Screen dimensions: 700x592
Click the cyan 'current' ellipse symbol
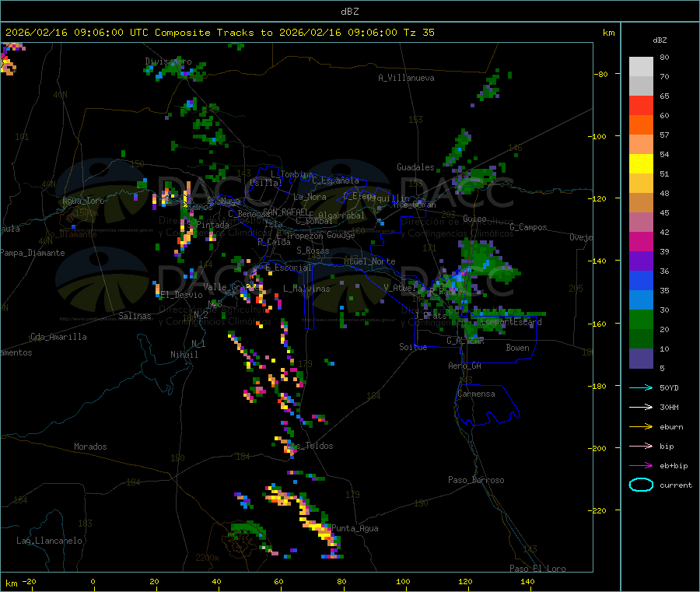pos(641,485)
